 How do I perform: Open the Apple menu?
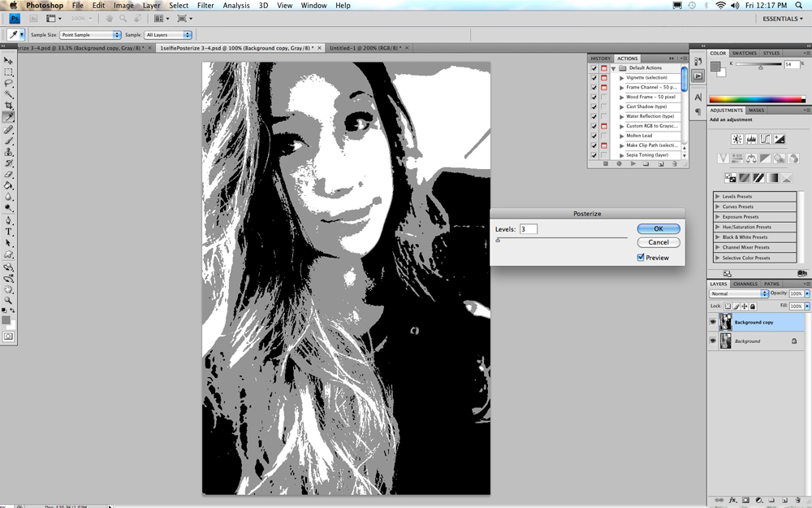(x=13, y=5)
